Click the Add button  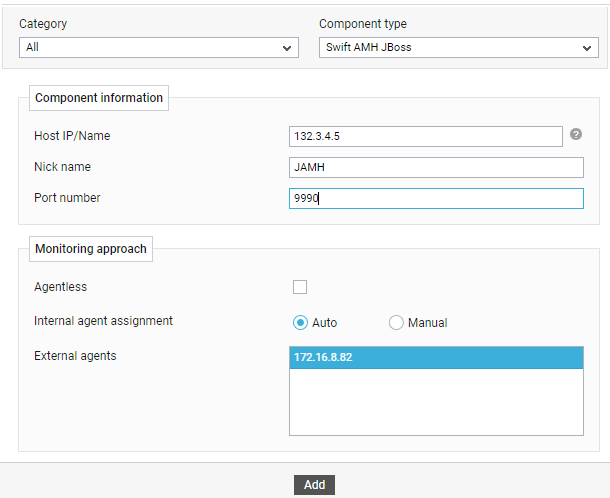coord(314,485)
